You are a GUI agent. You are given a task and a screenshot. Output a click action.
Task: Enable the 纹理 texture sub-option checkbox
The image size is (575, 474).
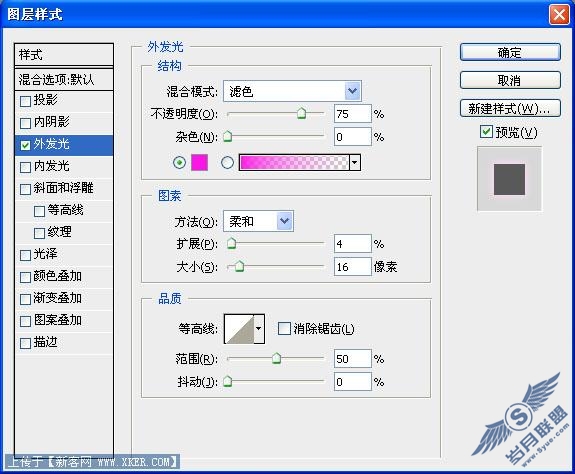click(39, 233)
